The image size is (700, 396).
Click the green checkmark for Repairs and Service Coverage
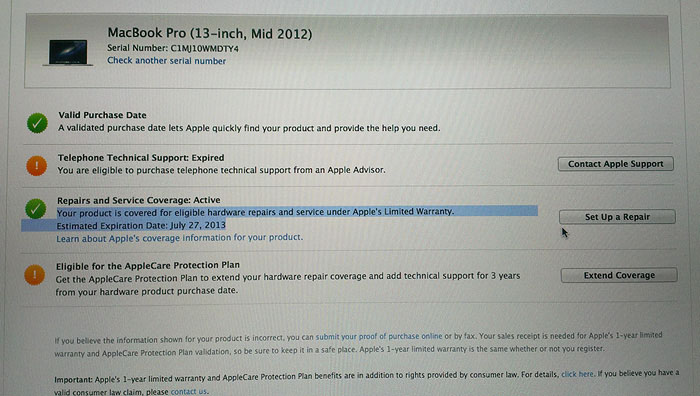[36, 208]
